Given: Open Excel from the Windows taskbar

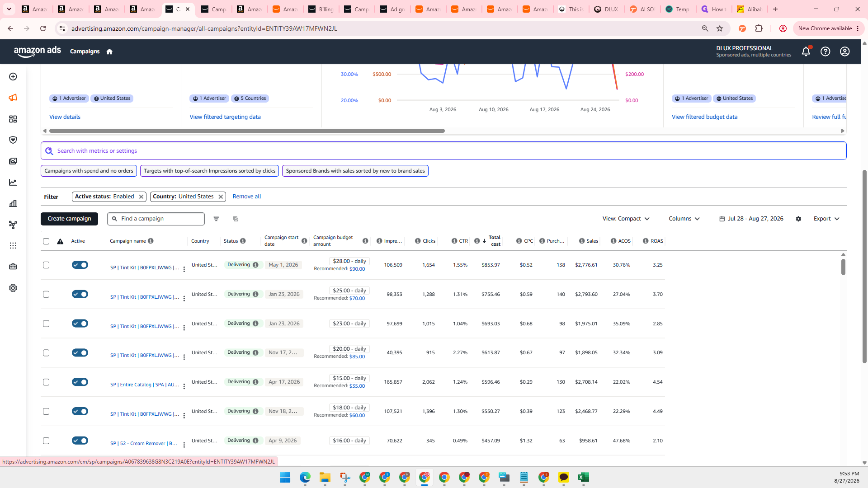Looking at the screenshot, I should 583,477.
